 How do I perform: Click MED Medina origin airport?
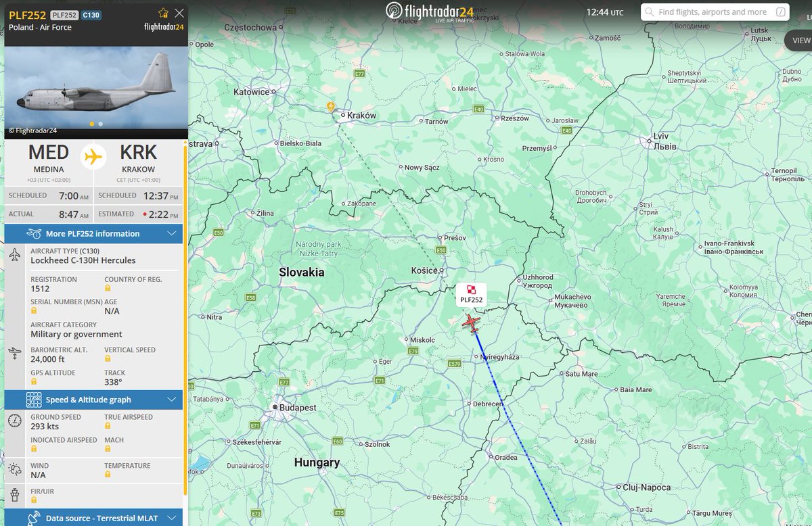(49, 158)
